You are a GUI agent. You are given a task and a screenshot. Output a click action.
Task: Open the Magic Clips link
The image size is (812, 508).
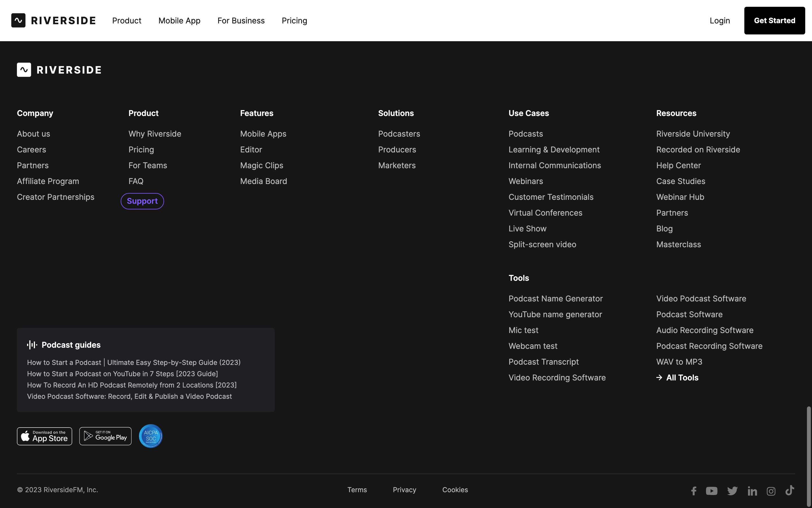[x=262, y=165]
